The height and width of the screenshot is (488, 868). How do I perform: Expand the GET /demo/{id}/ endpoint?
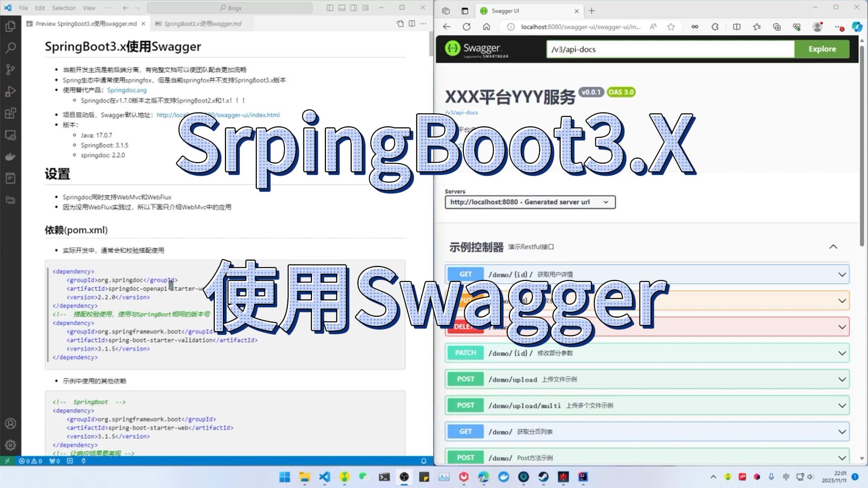click(647, 274)
